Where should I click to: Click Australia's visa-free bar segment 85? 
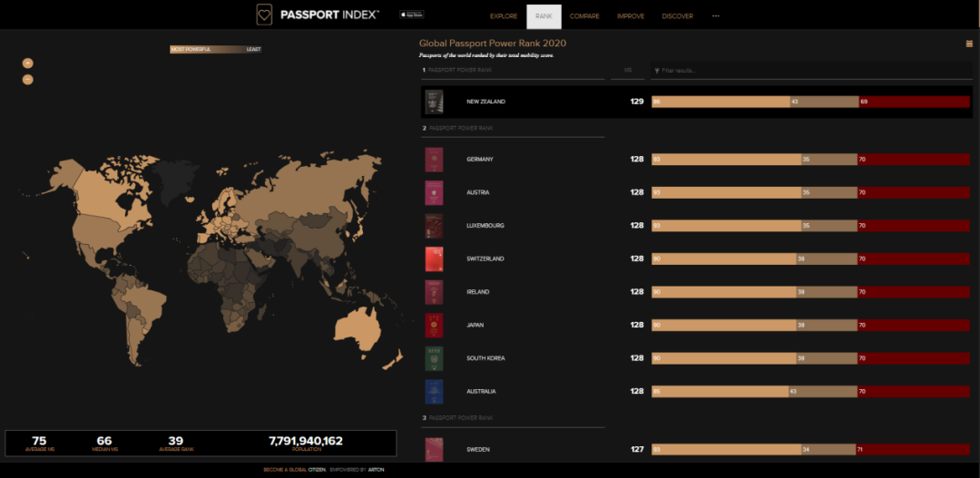[x=720, y=391]
